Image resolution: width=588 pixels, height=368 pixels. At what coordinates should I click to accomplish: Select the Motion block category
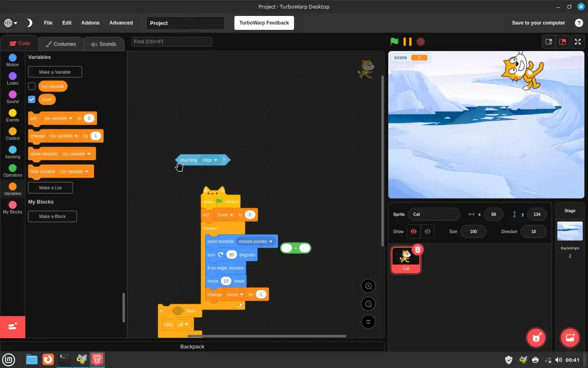(x=13, y=60)
